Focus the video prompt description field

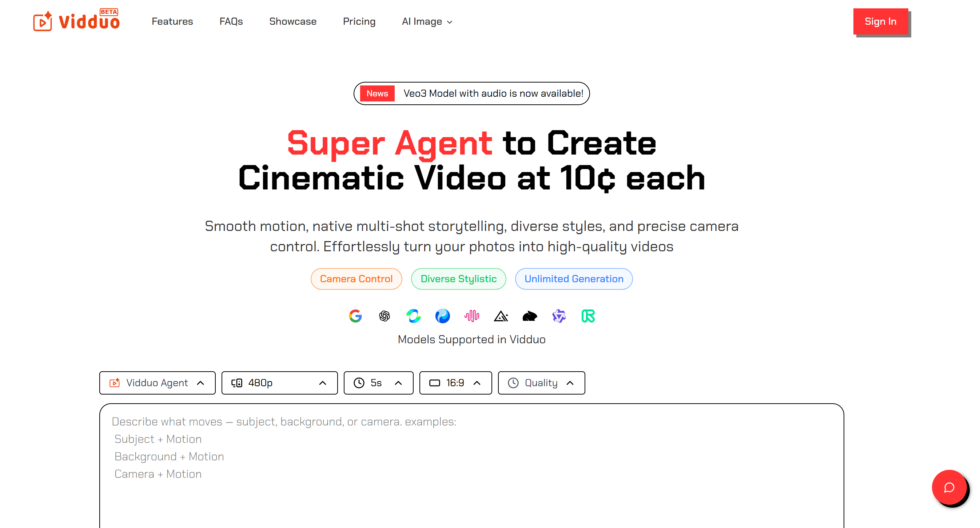point(472,466)
